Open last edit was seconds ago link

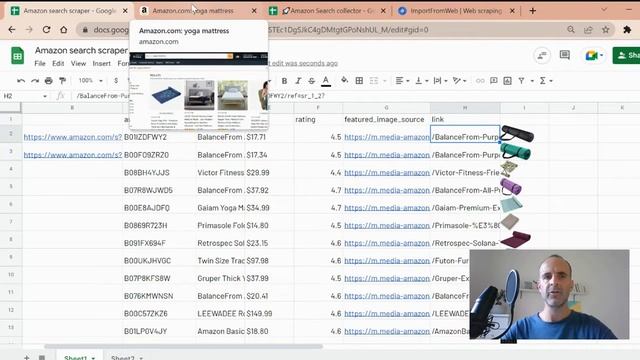302,63
